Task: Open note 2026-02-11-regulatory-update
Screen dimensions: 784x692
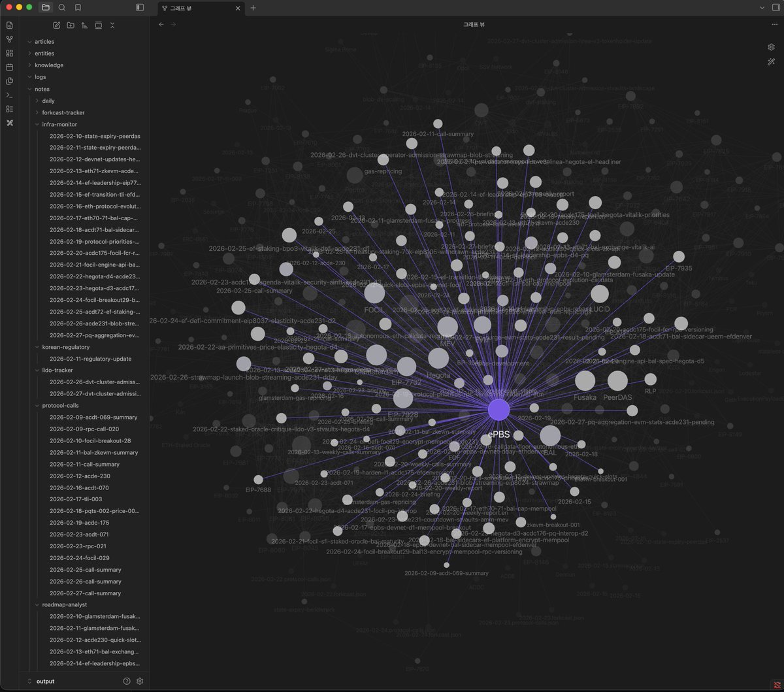Action: point(90,359)
